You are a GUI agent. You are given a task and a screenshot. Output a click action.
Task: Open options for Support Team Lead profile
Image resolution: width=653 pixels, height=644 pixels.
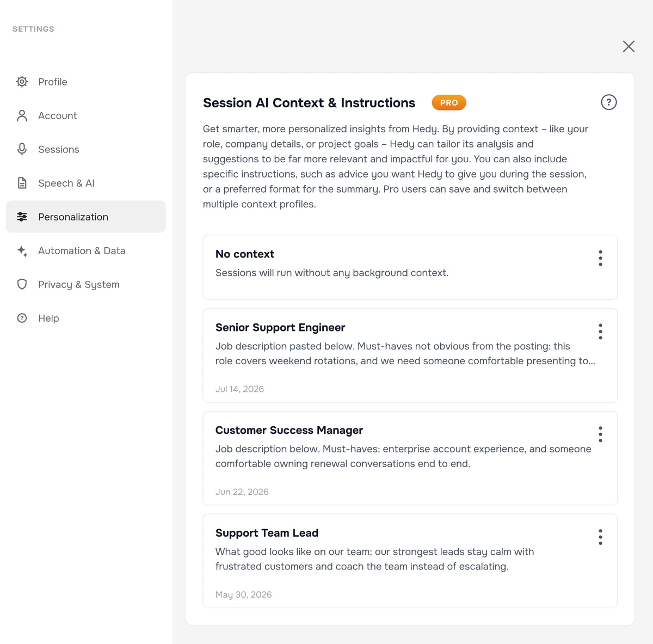600,537
